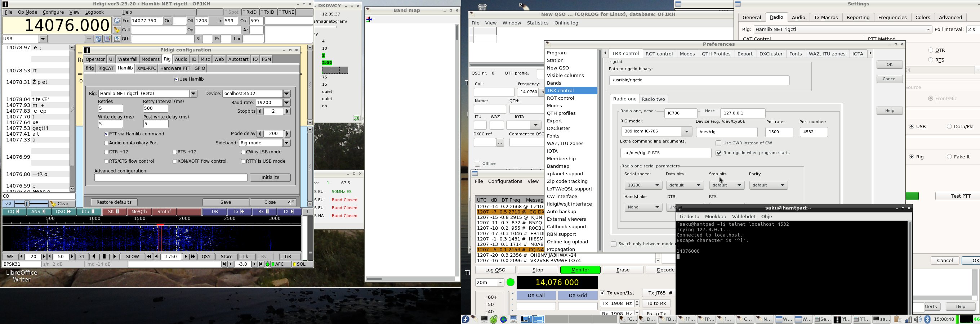
Task: Launch the web browser globe icon in taskbar
Action: (x=503, y=319)
